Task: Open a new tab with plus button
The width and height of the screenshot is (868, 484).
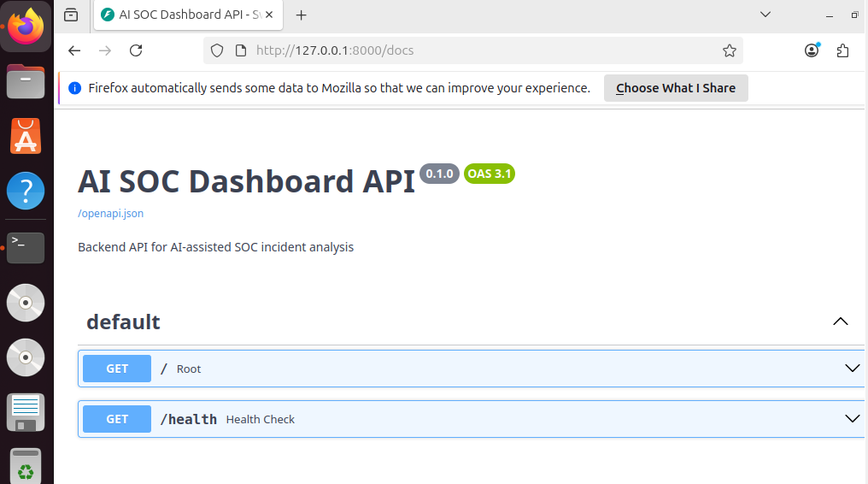Action: (x=301, y=15)
